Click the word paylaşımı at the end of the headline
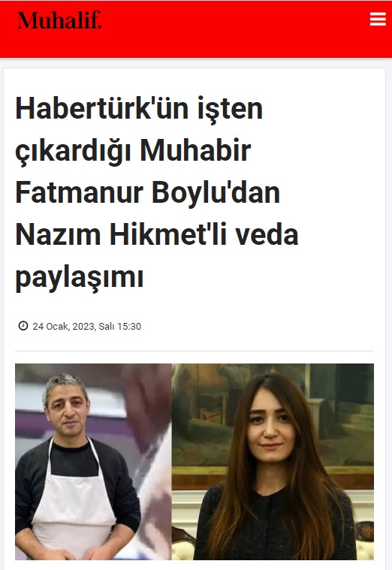392x570 pixels. pyautogui.click(x=80, y=278)
